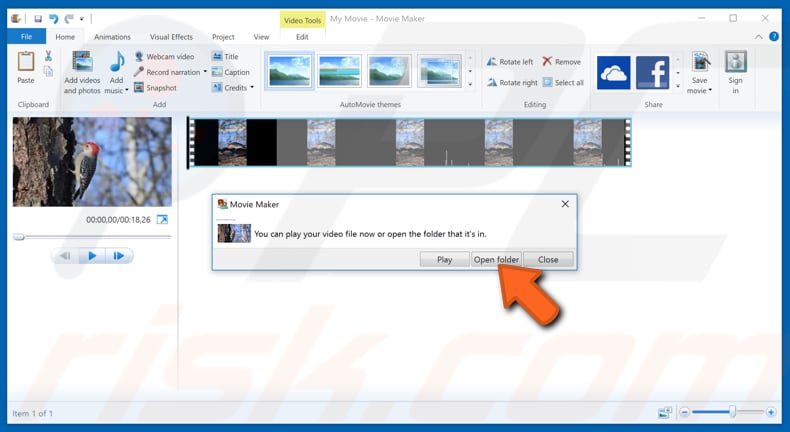Image resolution: width=790 pixels, height=432 pixels.
Task: Click the Redo quick access icon
Action: tap(69, 19)
